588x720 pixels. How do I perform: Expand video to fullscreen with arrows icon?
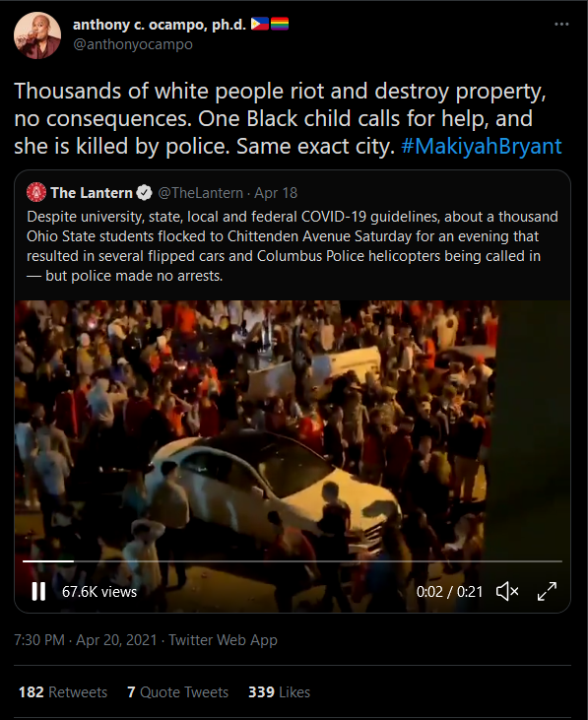point(547,591)
